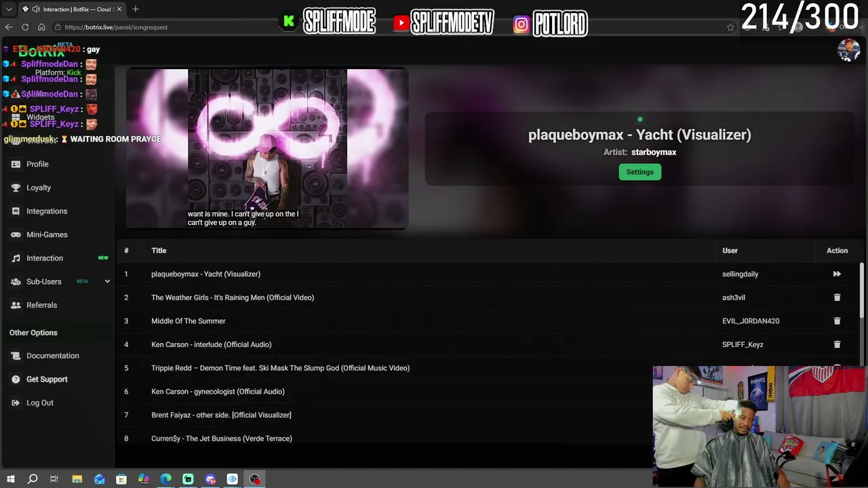Add this page to favorites
The width and height of the screenshot is (868, 488).
click(730, 27)
